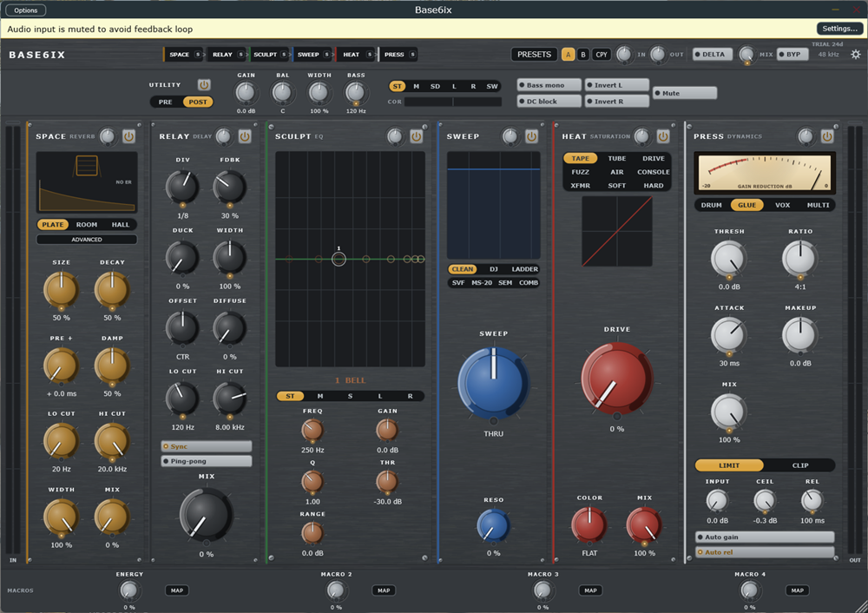Click the MAP button for MACRO 4

(x=797, y=590)
